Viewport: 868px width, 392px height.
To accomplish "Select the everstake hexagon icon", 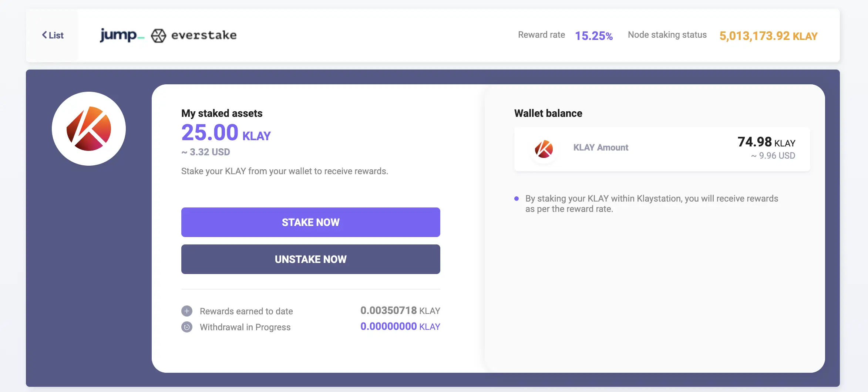I will pyautogui.click(x=158, y=36).
